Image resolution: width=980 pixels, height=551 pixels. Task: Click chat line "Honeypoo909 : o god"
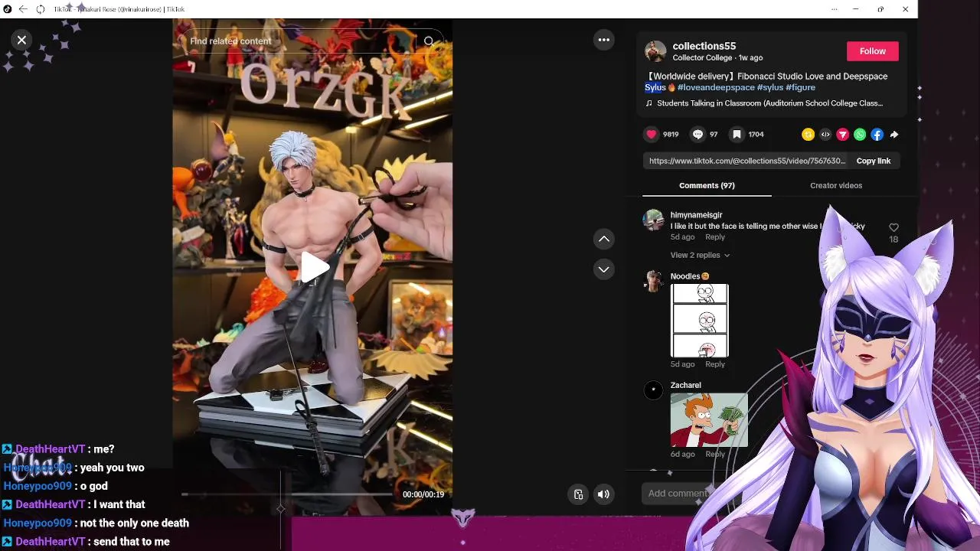click(x=56, y=486)
